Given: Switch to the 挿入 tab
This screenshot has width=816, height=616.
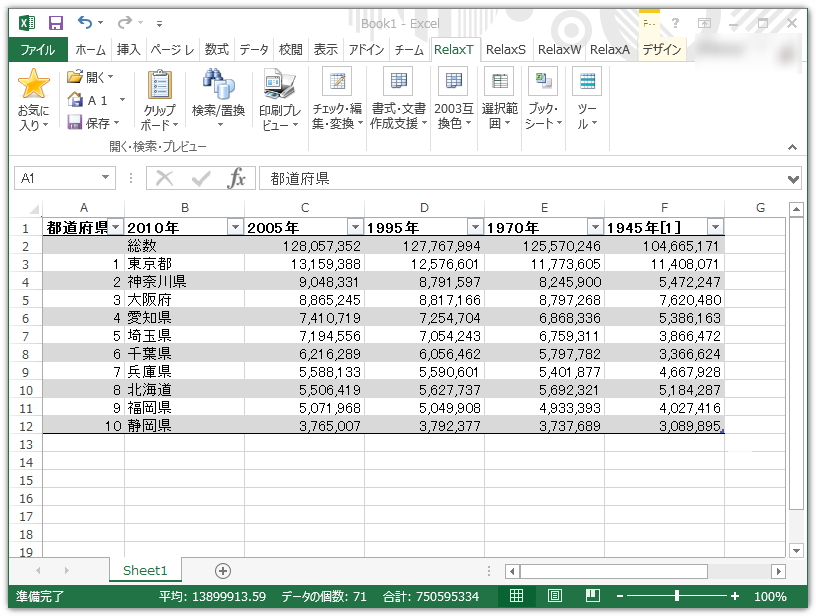Looking at the screenshot, I should point(129,50).
